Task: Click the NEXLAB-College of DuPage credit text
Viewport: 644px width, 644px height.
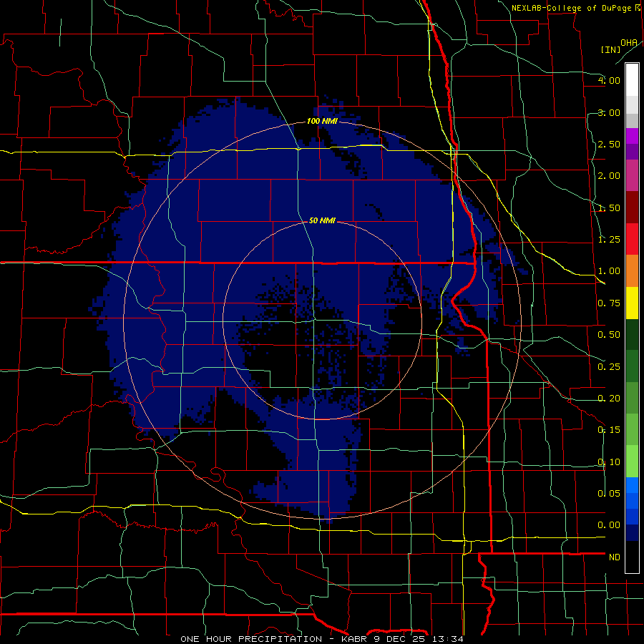Action: [x=571, y=8]
